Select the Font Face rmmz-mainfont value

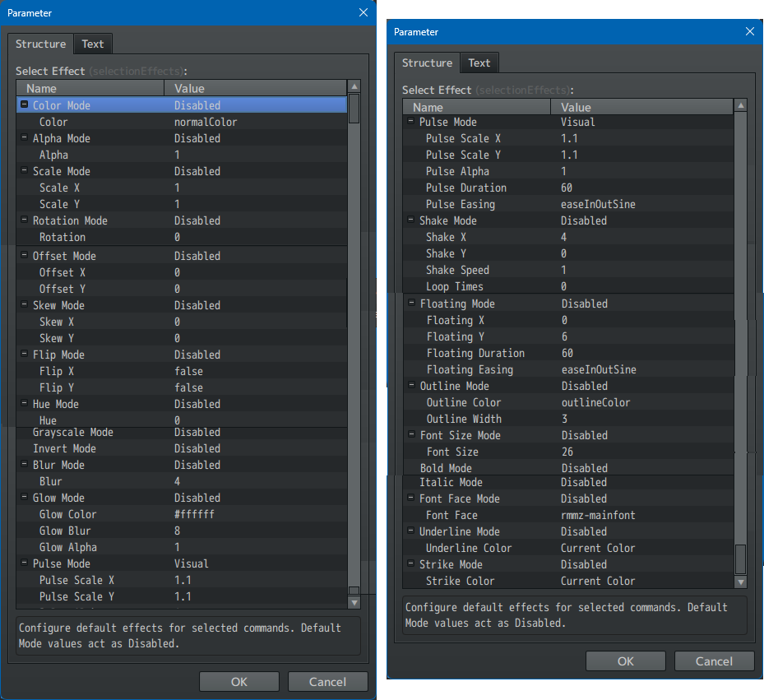coord(598,515)
